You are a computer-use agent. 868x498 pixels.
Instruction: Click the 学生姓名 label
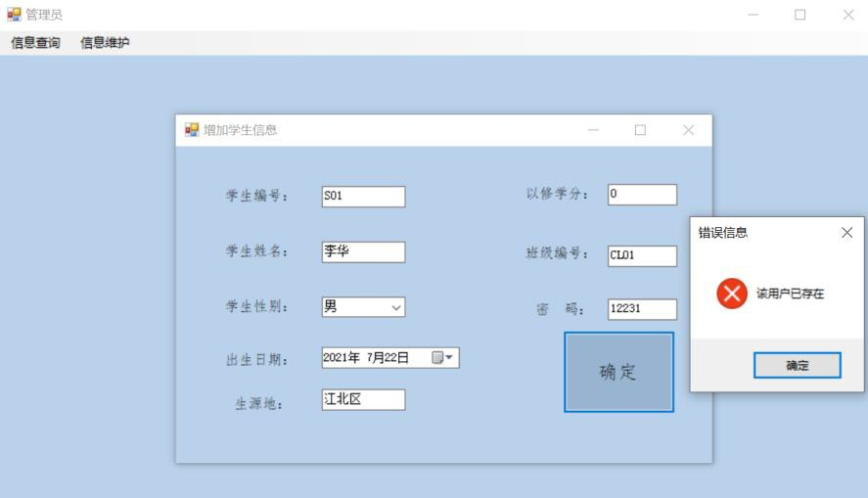pos(257,251)
